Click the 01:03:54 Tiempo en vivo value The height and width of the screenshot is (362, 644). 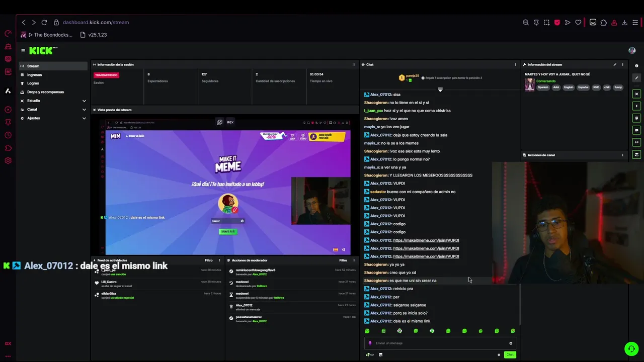click(316, 74)
